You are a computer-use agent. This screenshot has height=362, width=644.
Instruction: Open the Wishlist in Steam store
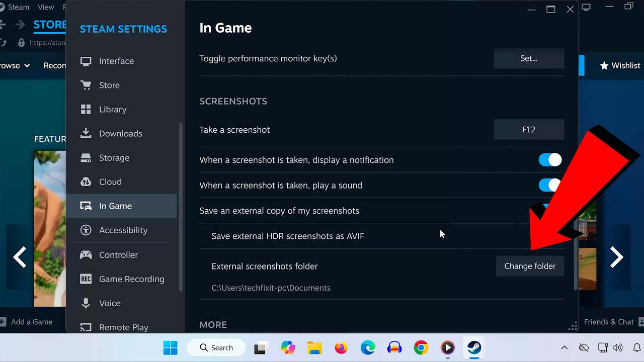click(620, 65)
